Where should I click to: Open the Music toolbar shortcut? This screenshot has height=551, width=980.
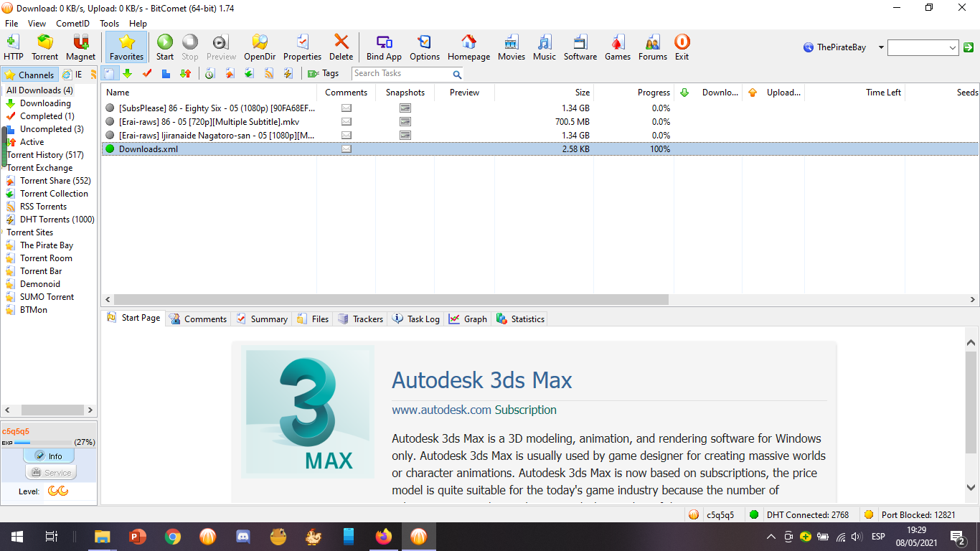545,47
